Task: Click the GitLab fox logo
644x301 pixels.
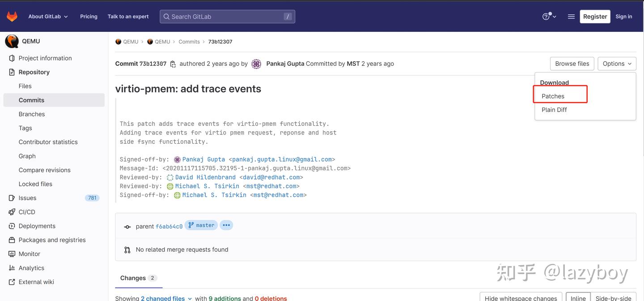Action: pos(12,17)
